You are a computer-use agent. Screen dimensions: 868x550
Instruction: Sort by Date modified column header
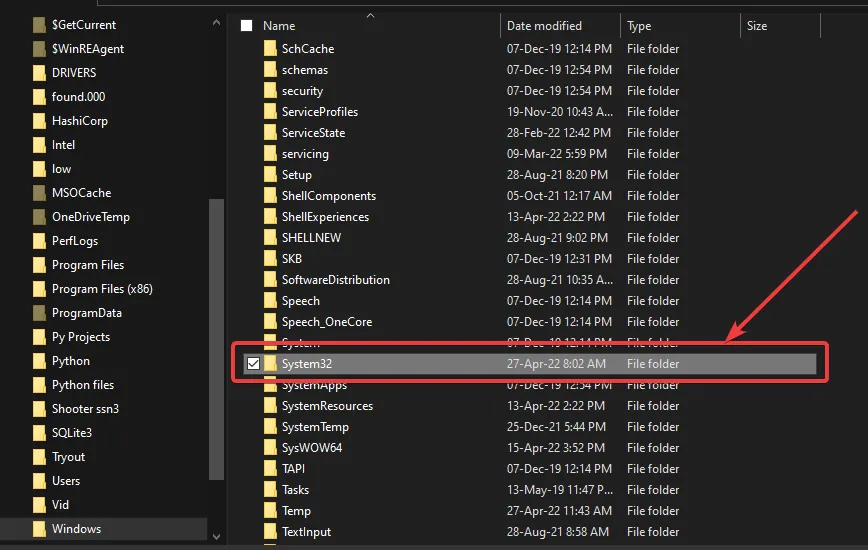coord(547,26)
